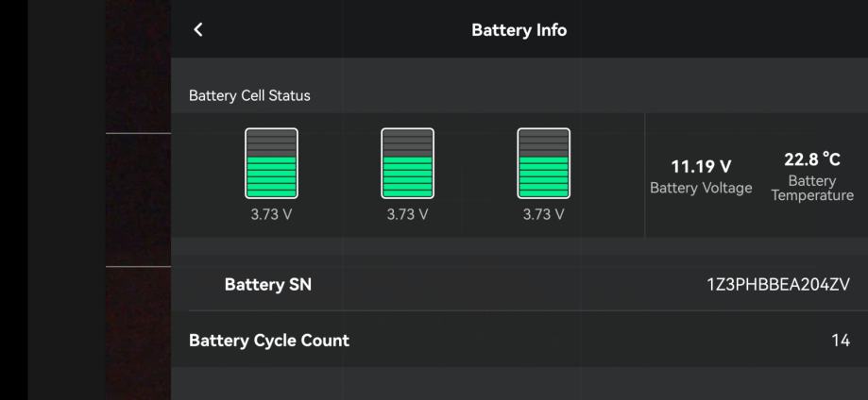This screenshot has height=400, width=868.
Task: Click the 22.8 °C temperature value
Action: tap(811, 159)
